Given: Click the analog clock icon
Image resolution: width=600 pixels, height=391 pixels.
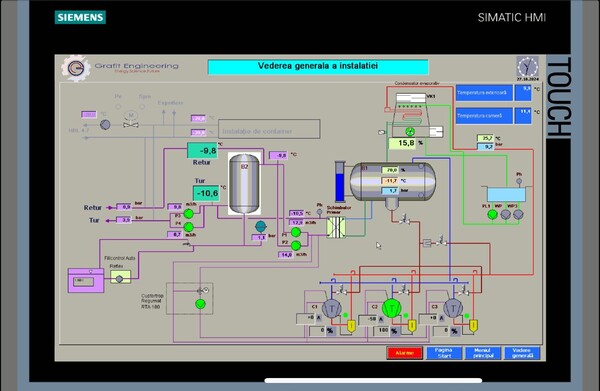Looking at the screenshot, I should 527,67.
